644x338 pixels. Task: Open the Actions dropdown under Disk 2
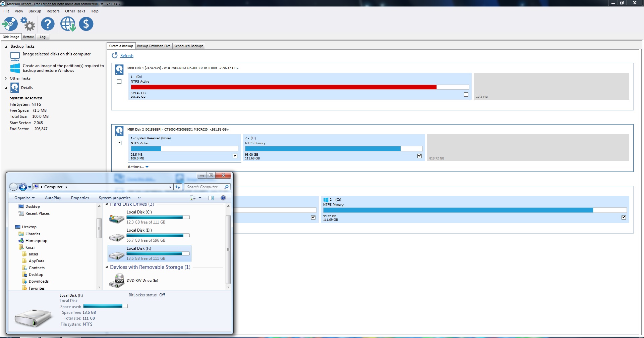pyautogui.click(x=138, y=167)
